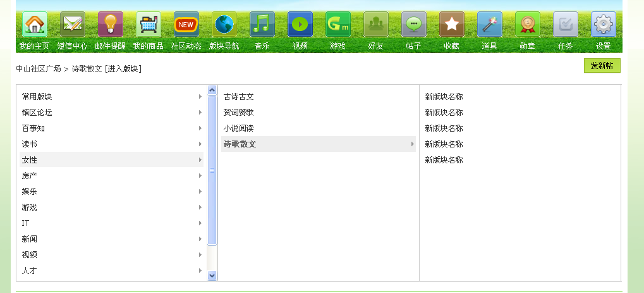
Task: Expand the 女性 category arrow
Action: click(200, 159)
